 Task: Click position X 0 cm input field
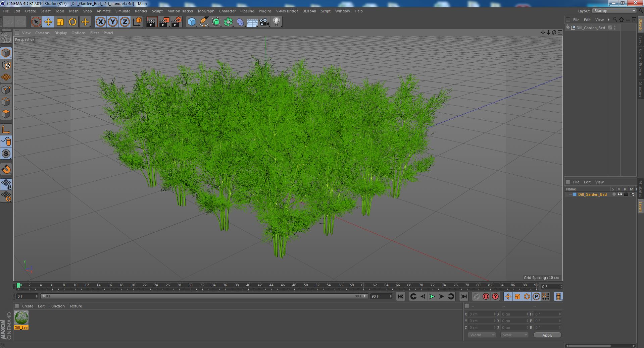(482, 314)
